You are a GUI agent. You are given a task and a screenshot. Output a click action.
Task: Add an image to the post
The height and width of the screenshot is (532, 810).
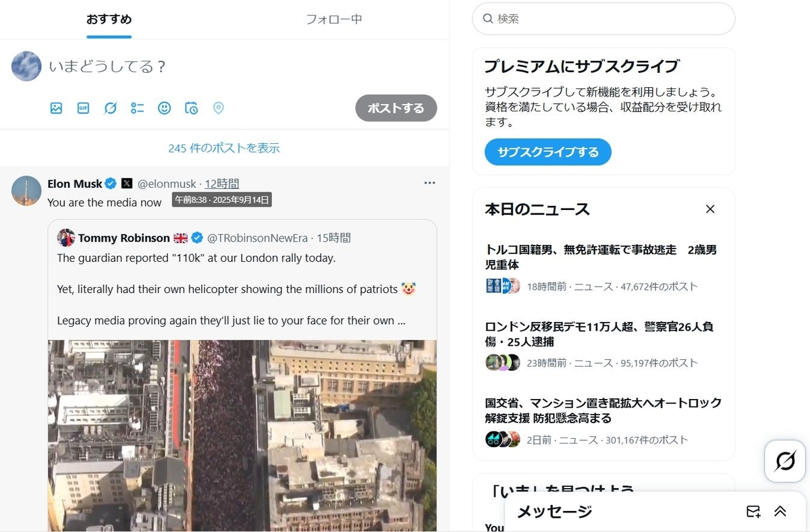pos(56,108)
